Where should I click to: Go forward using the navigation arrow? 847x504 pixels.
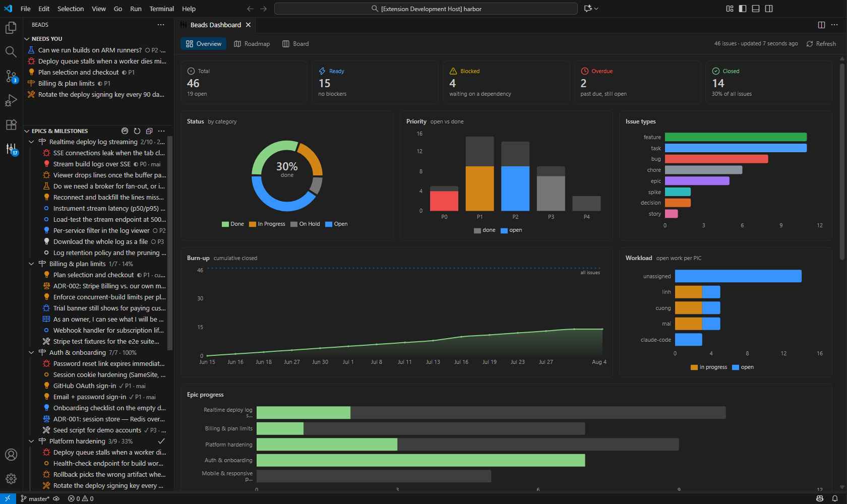tap(263, 9)
